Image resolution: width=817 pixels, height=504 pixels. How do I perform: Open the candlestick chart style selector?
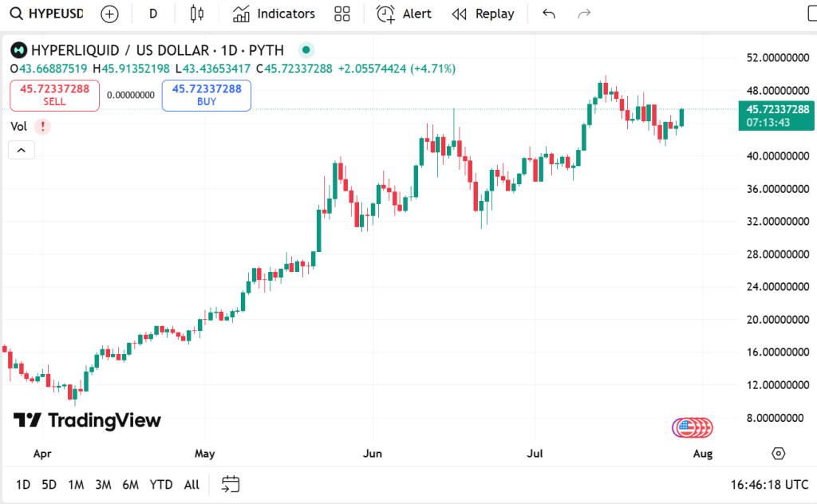pos(197,14)
